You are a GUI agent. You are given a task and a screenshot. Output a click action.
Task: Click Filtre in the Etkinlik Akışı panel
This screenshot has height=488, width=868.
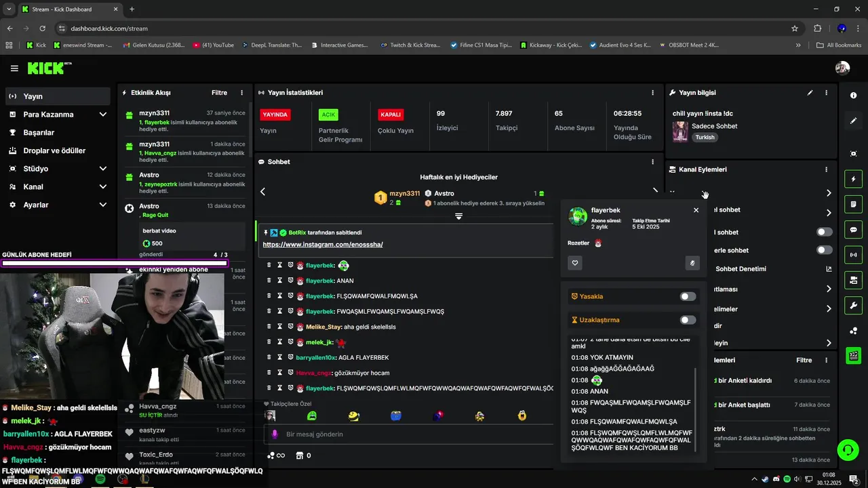pyautogui.click(x=219, y=93)
